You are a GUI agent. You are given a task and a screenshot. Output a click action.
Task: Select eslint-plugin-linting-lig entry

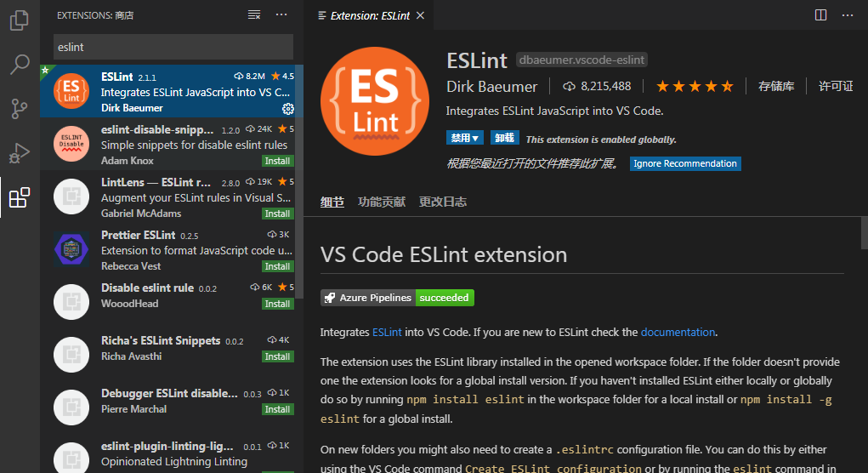(x=172, y=453)
